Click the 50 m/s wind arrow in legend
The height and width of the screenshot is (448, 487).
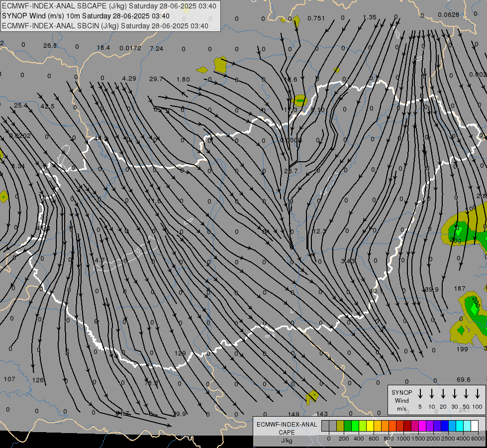click(466, 394)
